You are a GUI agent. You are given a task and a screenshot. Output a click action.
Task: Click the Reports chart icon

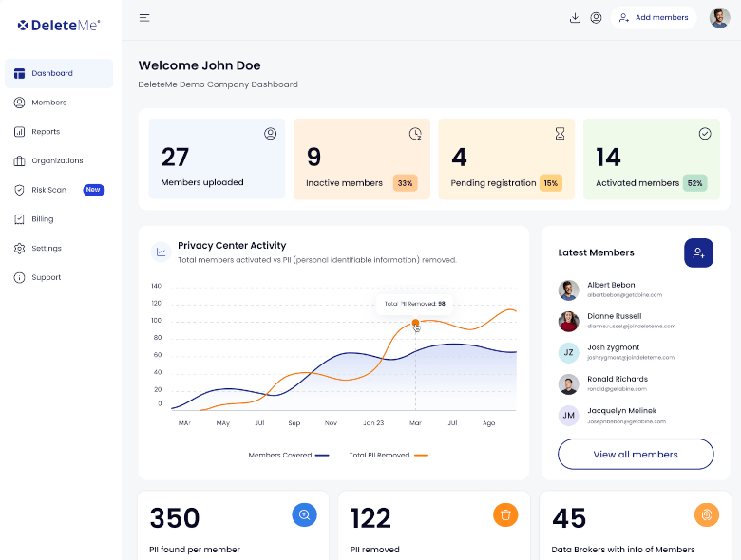(x=19, y=132)
